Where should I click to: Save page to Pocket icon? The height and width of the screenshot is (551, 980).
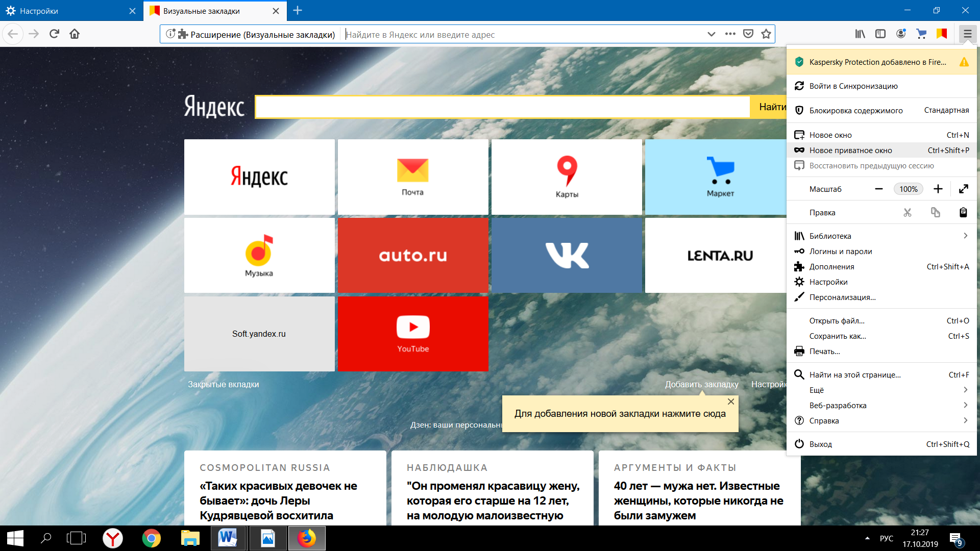748,34
